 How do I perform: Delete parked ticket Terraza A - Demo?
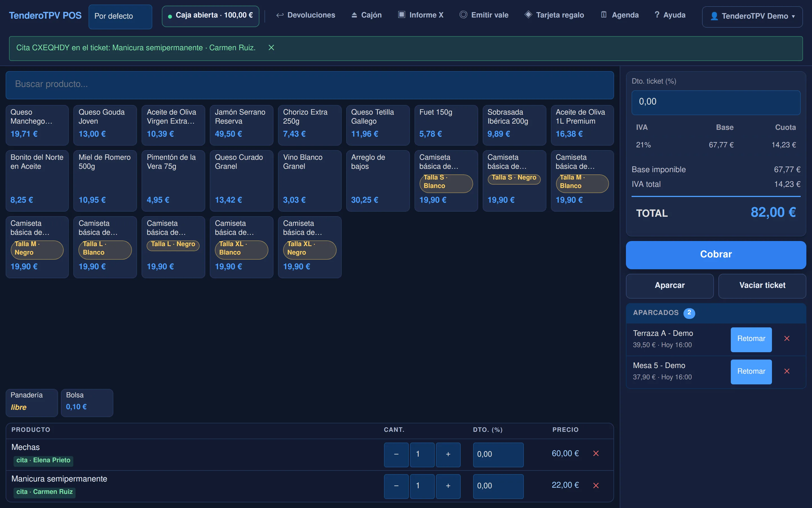click(x=787, y=339)
